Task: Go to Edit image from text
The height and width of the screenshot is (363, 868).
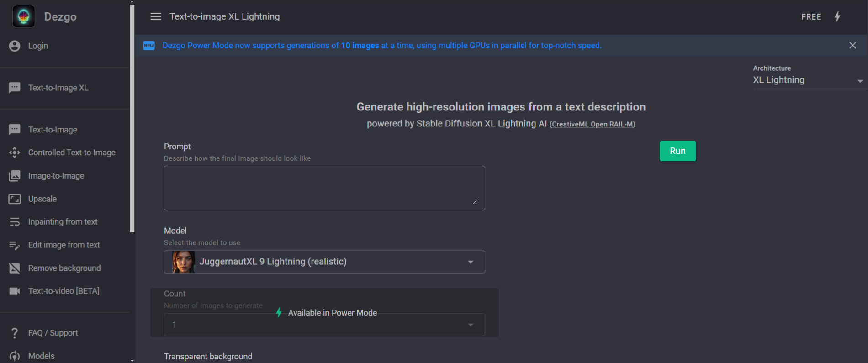Action: [x=64, y=245]
